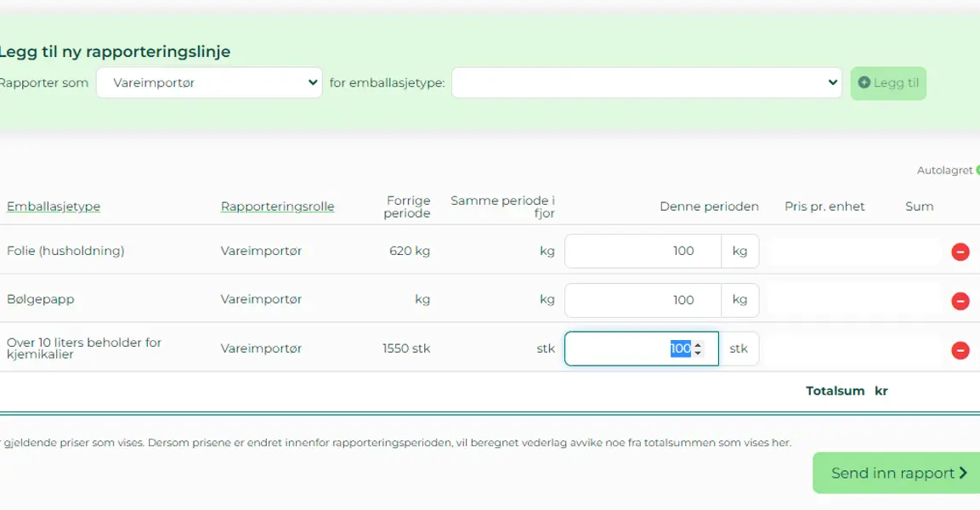The height and width of the screenshot is (510, 980).
Task: Click the Samme periode i fjor header
Action: [x=502, y=207]
